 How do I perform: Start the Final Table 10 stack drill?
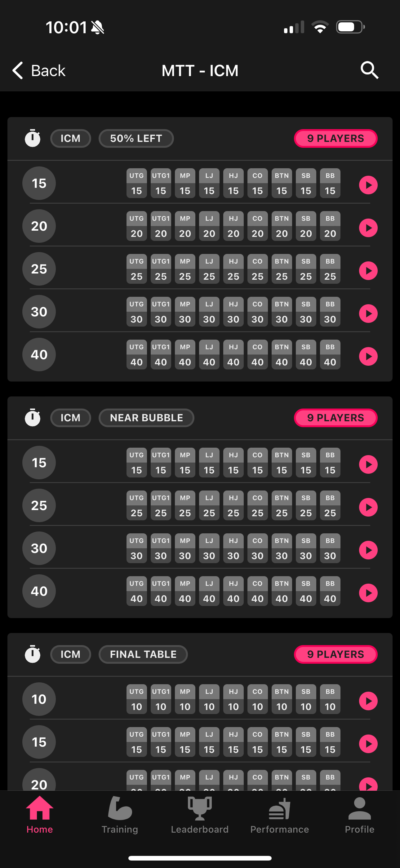point(368,701)
